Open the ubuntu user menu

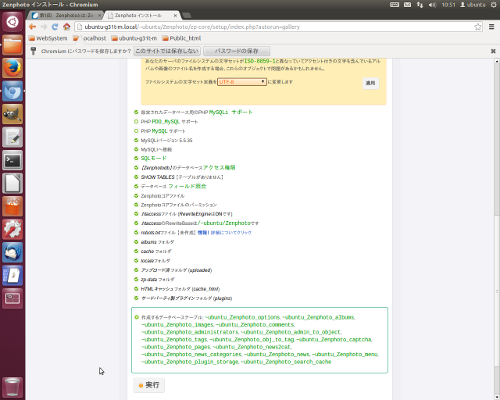(x=473, y=5)
